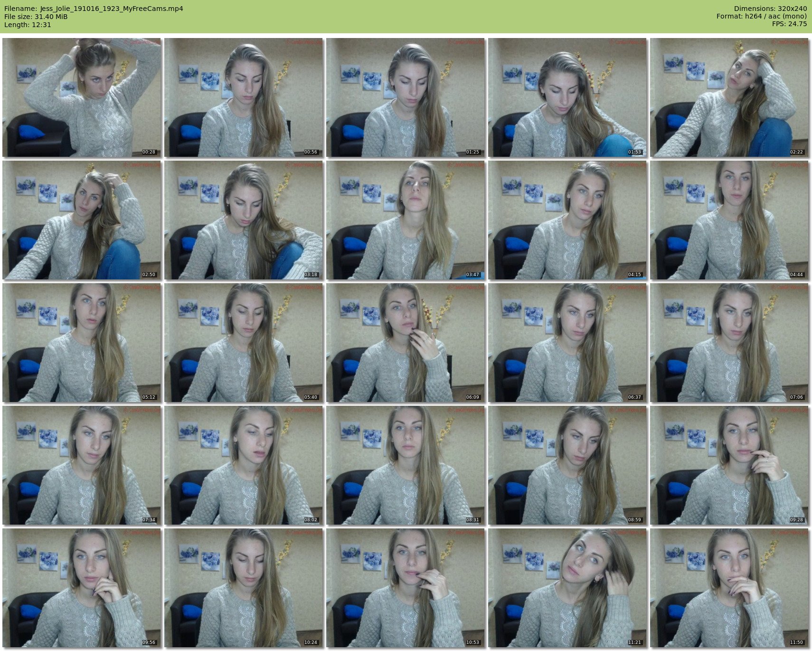Select the frame timestamped 08:31

[406, 465]
